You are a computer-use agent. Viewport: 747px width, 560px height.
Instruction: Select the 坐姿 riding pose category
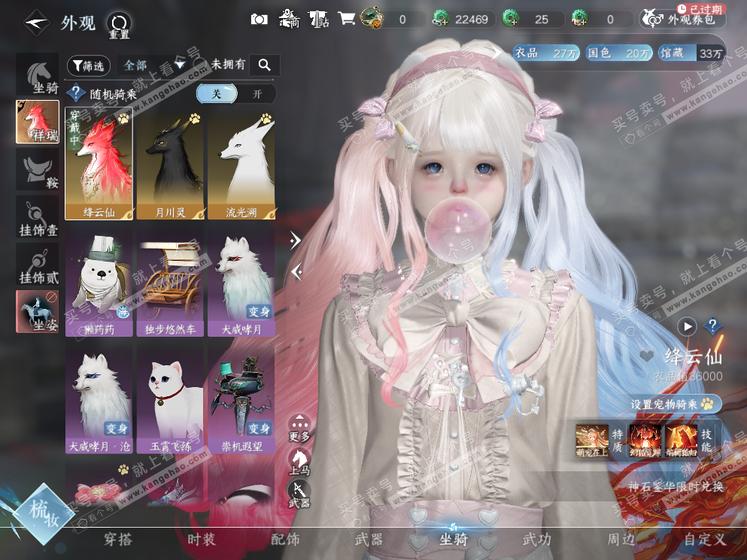pos(38,311)
